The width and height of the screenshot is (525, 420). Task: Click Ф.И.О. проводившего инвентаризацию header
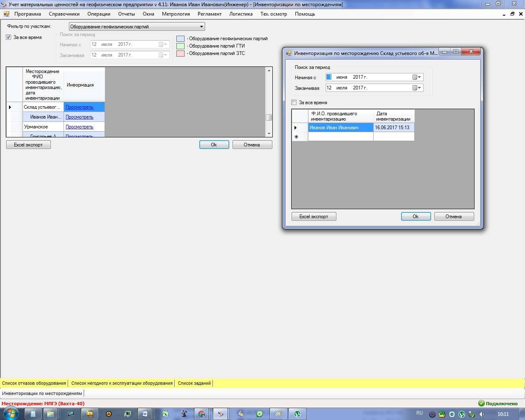point(340,116)
